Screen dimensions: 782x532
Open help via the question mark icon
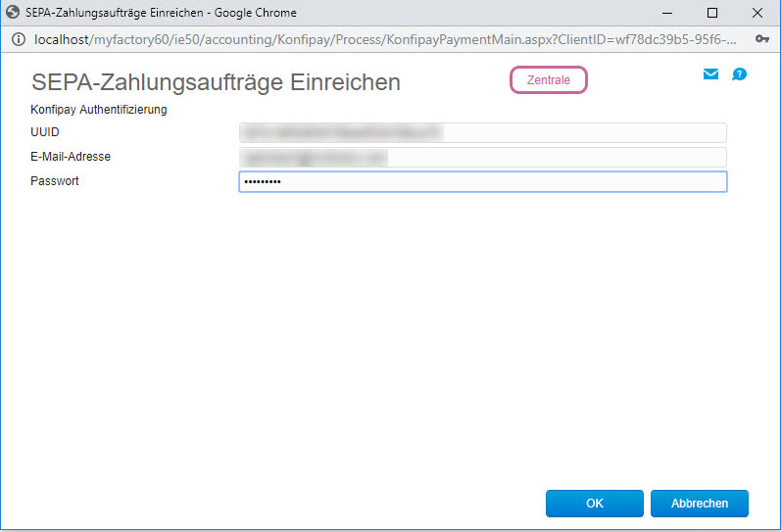(x=739, y=73)
